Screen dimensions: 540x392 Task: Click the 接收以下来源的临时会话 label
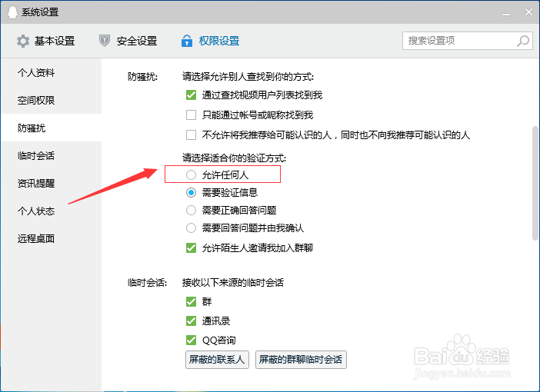[233, 283]
